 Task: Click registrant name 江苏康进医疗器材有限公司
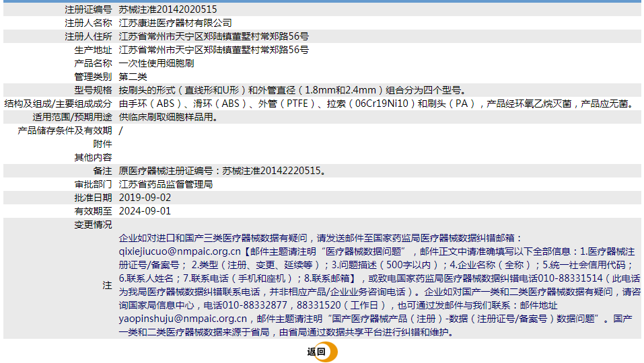pyautogui.click(x=176, y=23)
